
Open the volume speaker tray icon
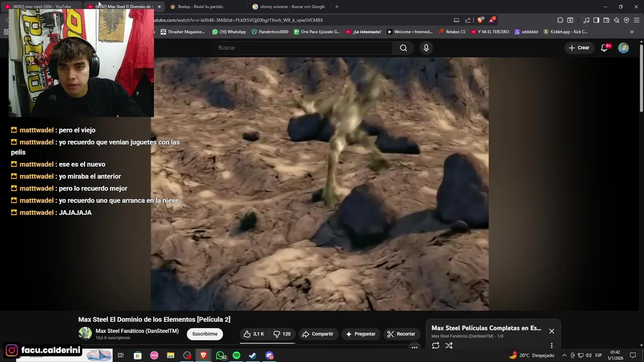(x=588, y=355)
